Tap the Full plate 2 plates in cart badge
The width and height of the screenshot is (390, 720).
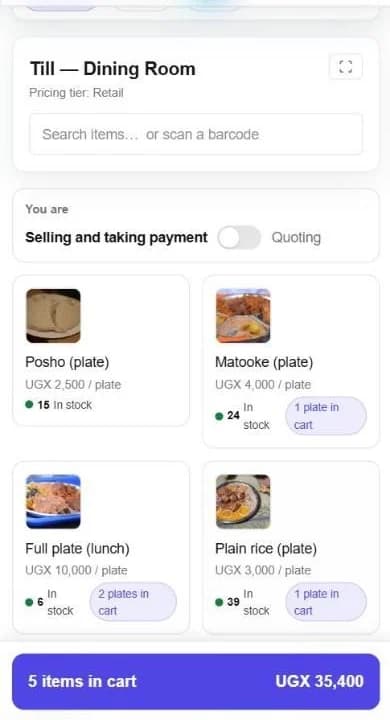133,602
